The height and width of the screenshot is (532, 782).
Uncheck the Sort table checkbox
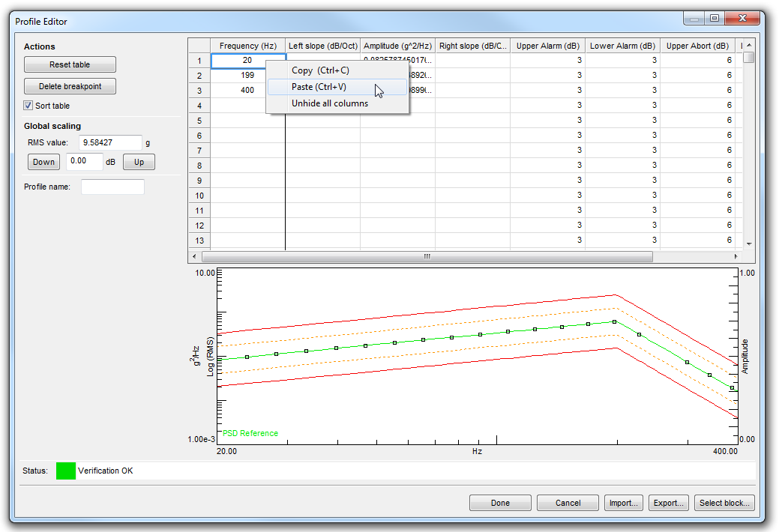pos(29,106)
